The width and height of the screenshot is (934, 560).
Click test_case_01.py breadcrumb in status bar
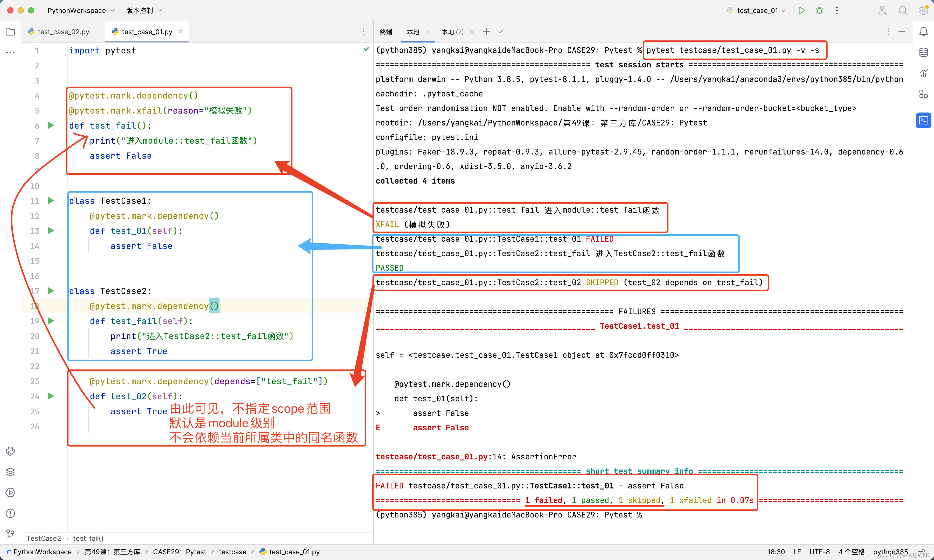pos(290,552)
